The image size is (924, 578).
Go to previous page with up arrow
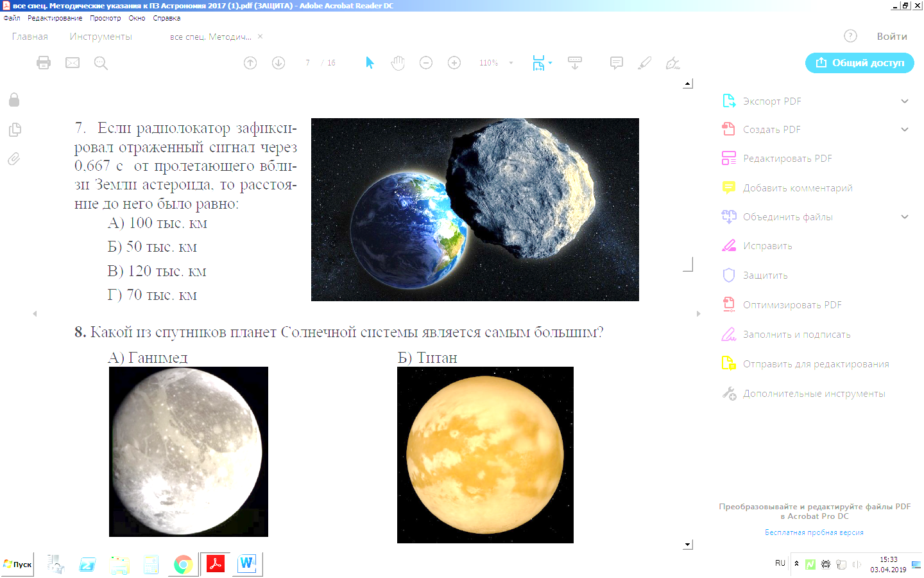pos(250,63)
